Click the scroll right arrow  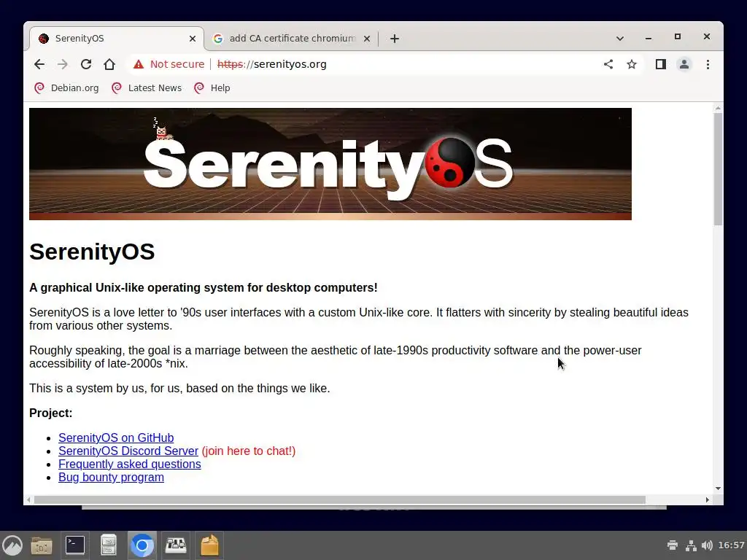click(x=708, y=499)
